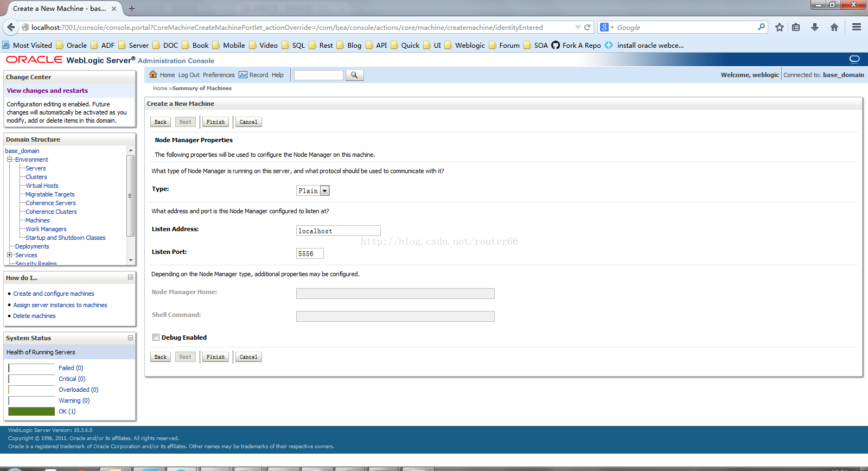
Task: Open the bookmarks list icon
Action: coord(796,27)
